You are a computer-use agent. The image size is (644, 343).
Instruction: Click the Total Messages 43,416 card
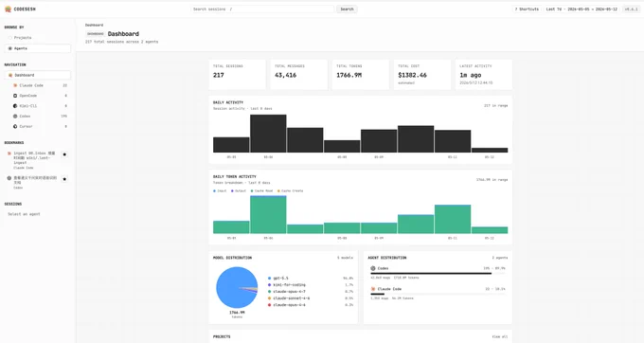point(298,74)
